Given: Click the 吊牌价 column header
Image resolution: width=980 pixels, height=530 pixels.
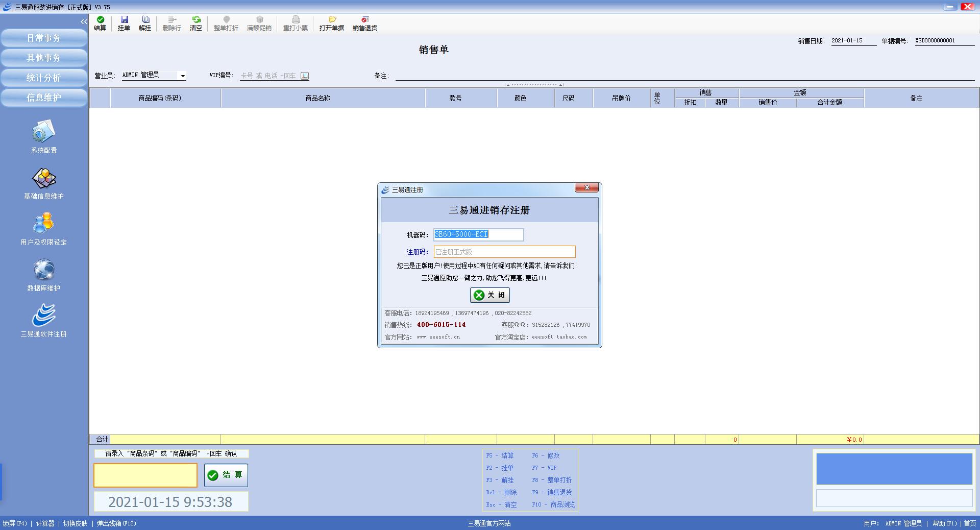Looking at the screenshot, I should [622, 98].
